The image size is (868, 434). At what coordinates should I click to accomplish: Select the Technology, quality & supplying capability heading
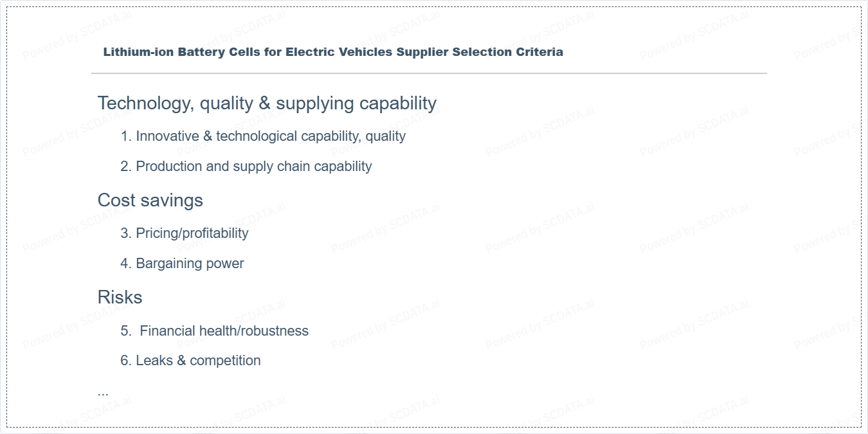pyautogui.click(x=267, y=103)
